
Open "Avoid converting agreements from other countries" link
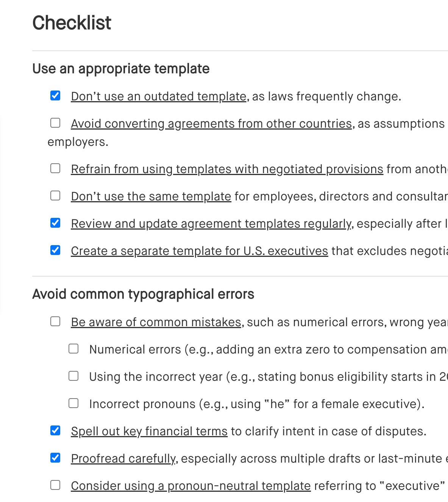point(211,124)
